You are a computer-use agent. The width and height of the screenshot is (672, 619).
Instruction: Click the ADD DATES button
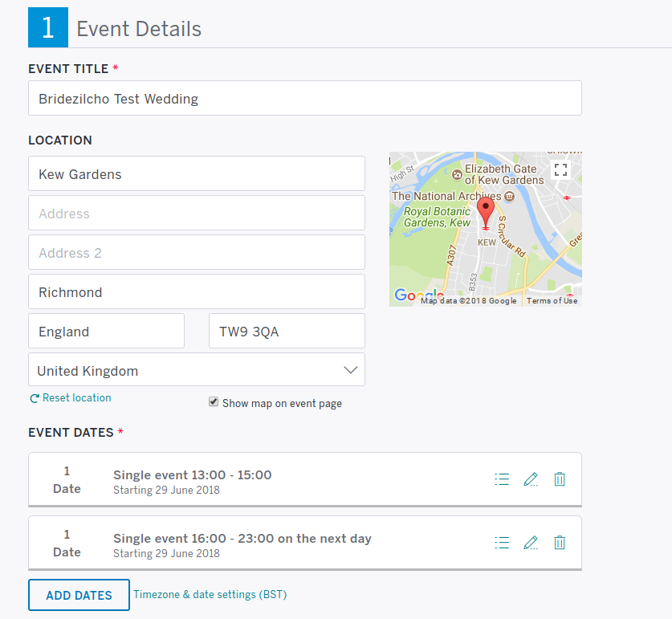pyautogui.click(x=78, y=595)
